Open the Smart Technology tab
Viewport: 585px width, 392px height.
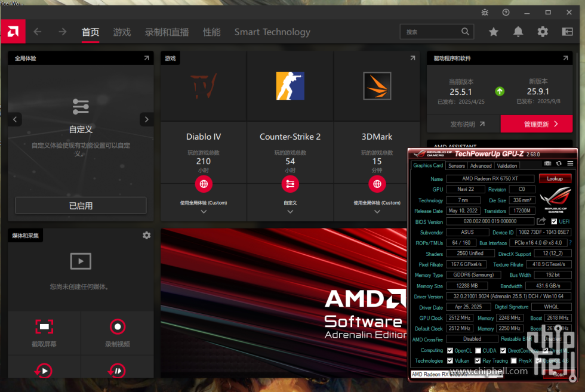coord(272,32)
